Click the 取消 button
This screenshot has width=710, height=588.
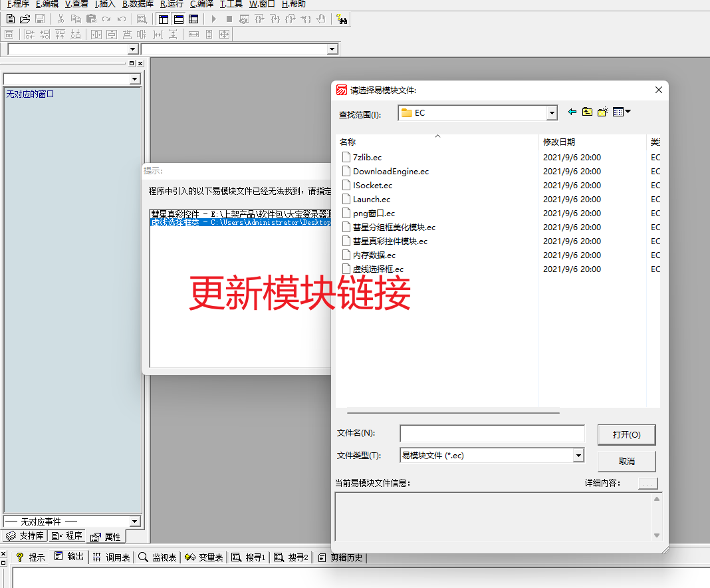[626, 461]
